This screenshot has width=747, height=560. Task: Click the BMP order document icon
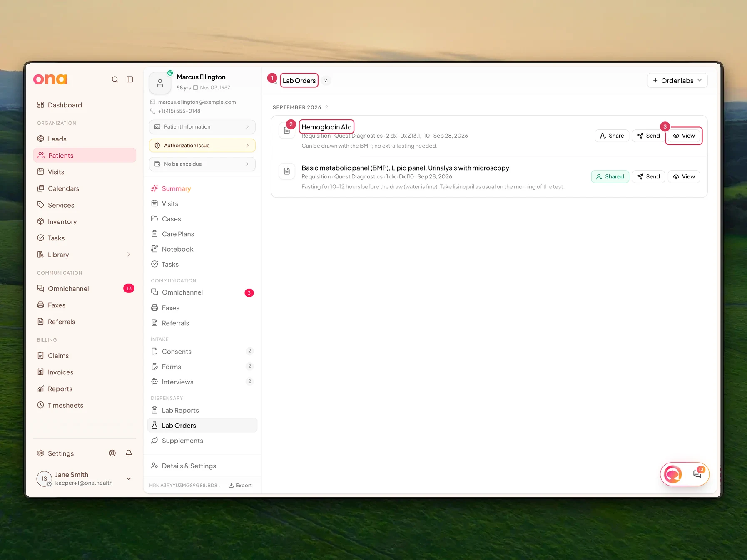[287, 171]
